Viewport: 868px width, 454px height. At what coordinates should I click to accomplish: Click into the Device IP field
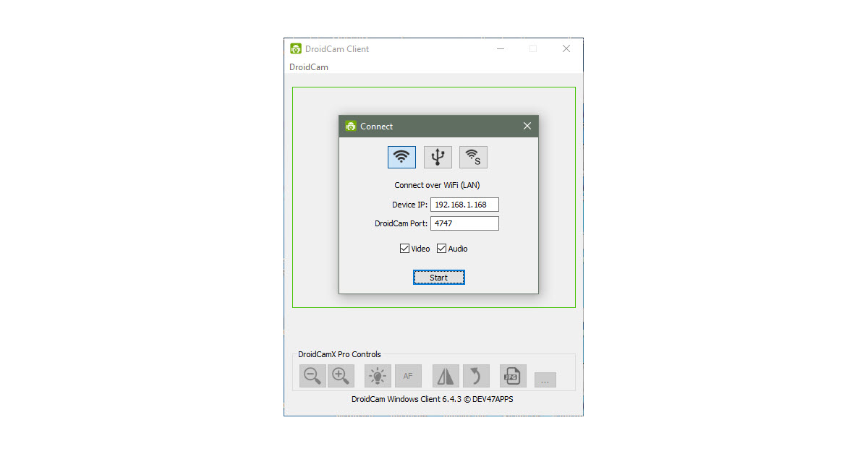coord(464,205)
